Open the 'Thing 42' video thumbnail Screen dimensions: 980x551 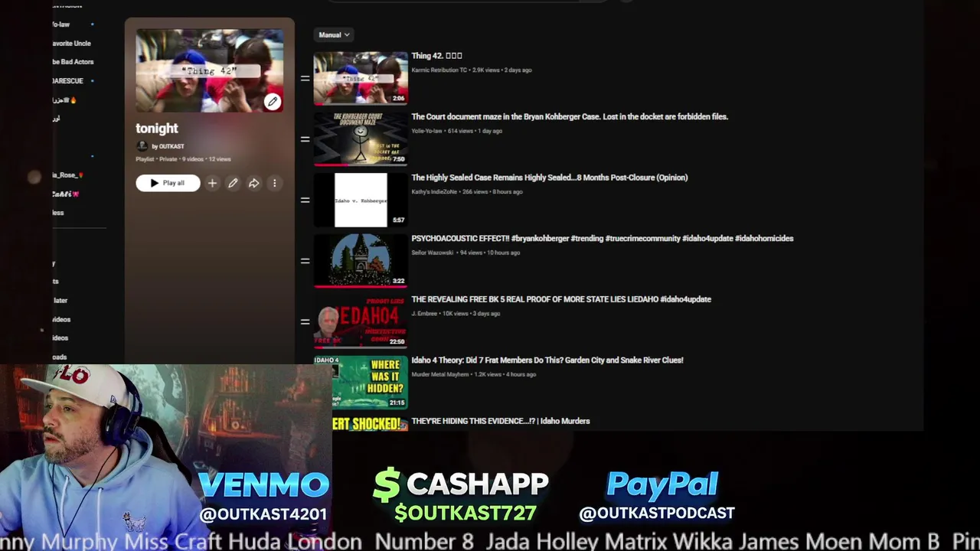click(x=361, y=77)
